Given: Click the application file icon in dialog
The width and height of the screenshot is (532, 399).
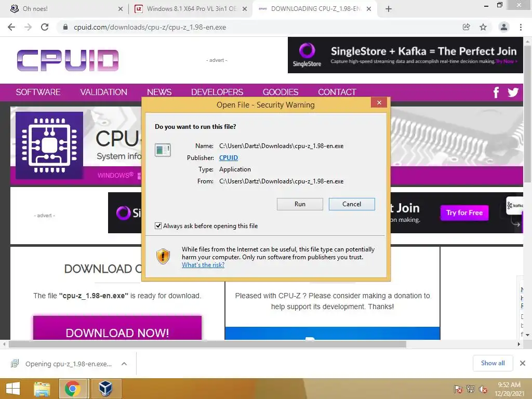Looking at the screenshot, I should click(163, 150).
